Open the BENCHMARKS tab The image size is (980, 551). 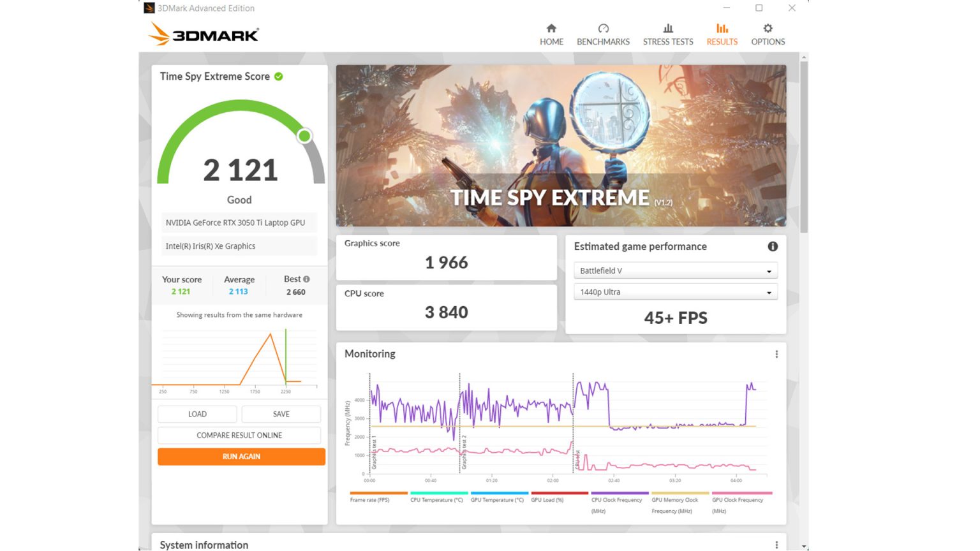(603, 34)
